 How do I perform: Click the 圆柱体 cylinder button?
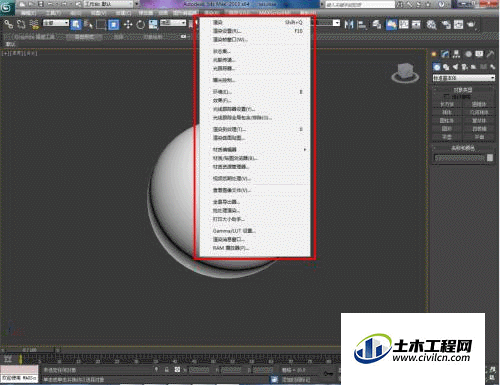(447, 120)
